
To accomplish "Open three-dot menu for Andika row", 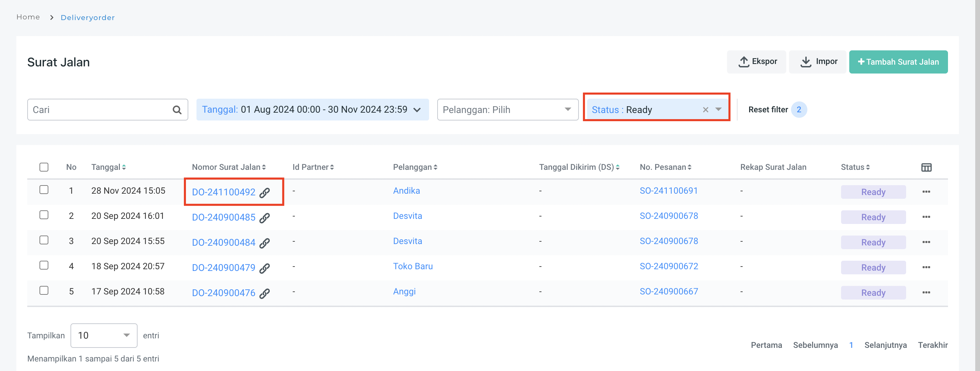I will (926, 192).
